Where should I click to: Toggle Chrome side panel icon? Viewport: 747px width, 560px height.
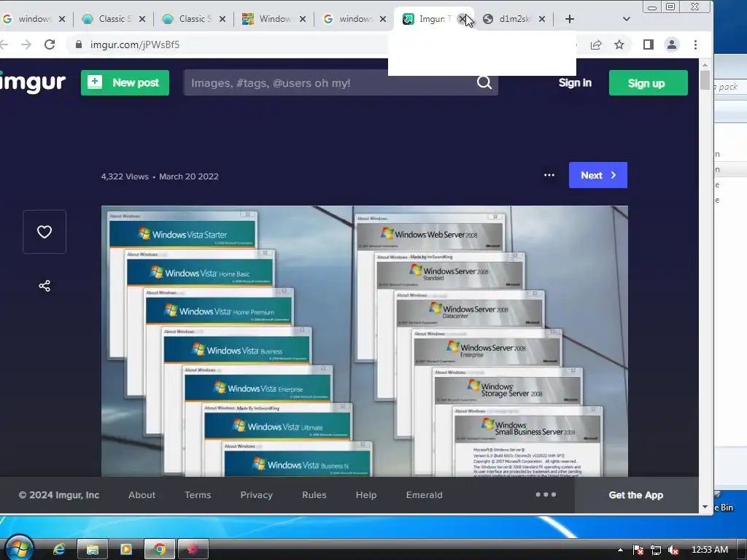click(649, 44)
